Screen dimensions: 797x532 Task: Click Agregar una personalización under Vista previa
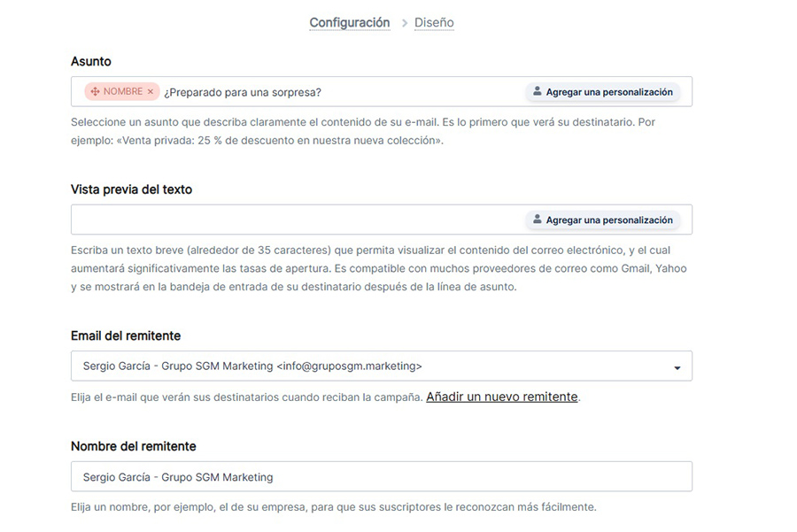click(602, 220)
